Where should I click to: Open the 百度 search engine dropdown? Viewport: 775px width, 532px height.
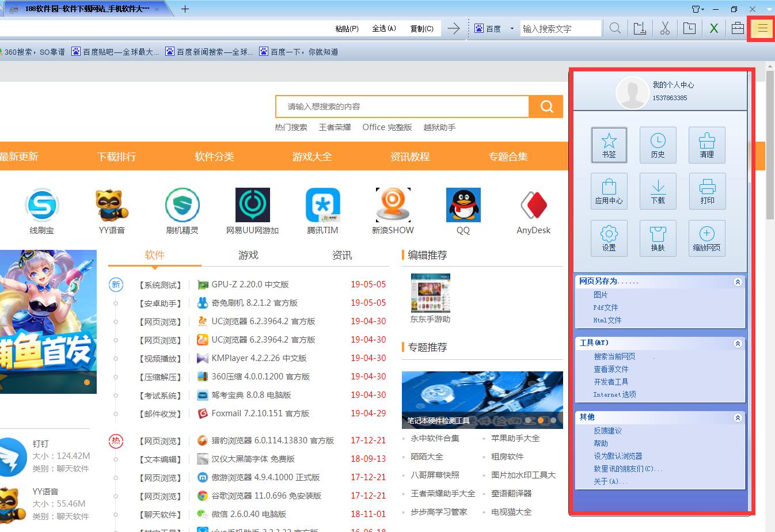tap(511, 29)
